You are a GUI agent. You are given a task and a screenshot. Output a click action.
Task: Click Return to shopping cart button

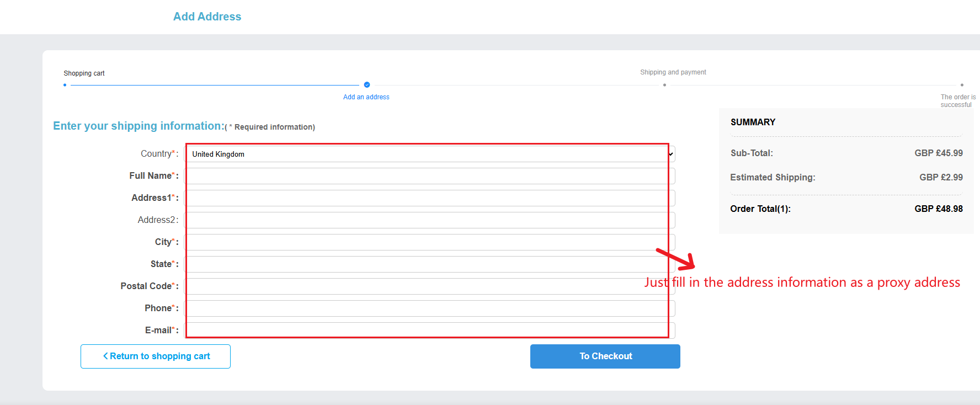[156, 356]
